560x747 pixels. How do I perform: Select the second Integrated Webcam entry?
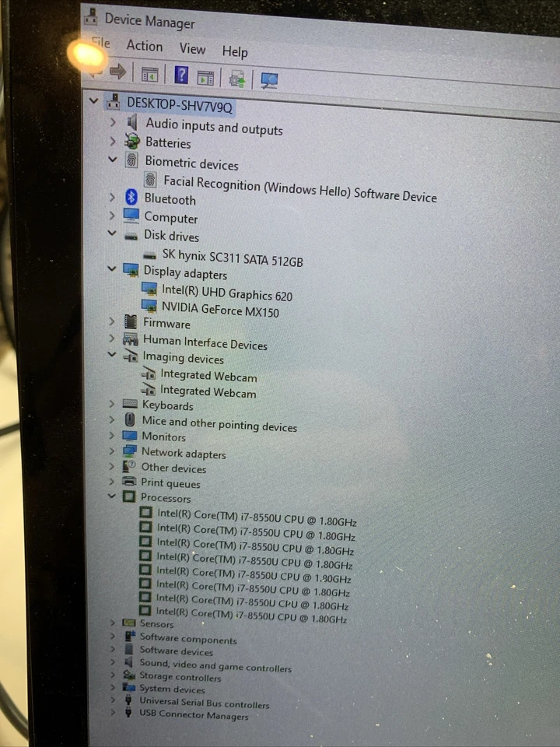tap(208, 391)
